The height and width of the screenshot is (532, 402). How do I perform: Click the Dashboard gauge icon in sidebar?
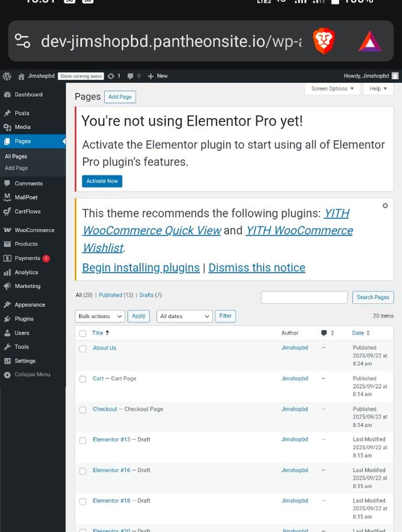pyautogui.click(x=7, y=94)
